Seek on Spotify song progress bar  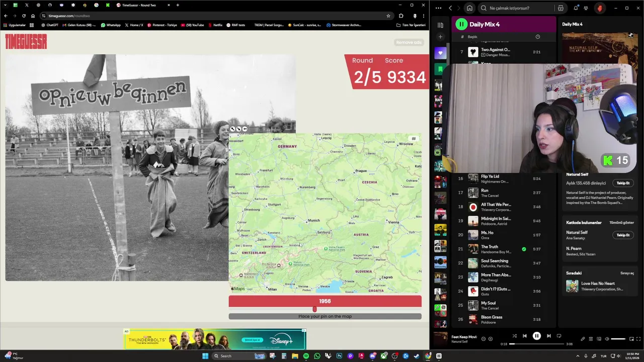coord(537,344)
